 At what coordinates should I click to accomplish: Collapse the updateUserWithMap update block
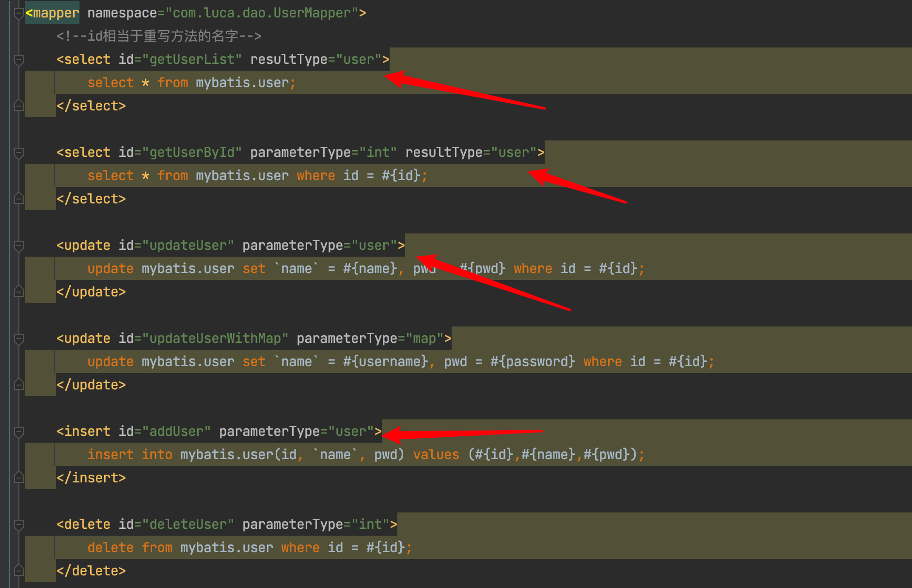[19, 339]
